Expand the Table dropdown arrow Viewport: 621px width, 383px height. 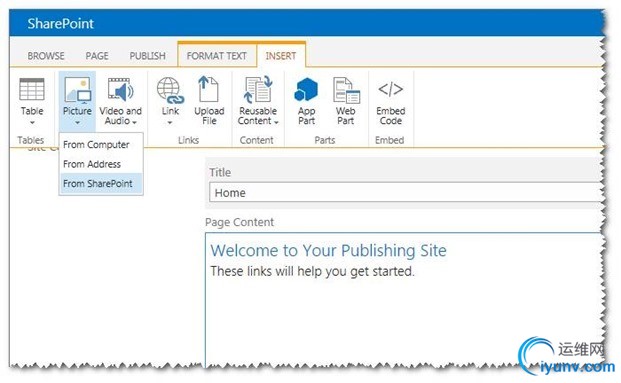tap(32, 122)
